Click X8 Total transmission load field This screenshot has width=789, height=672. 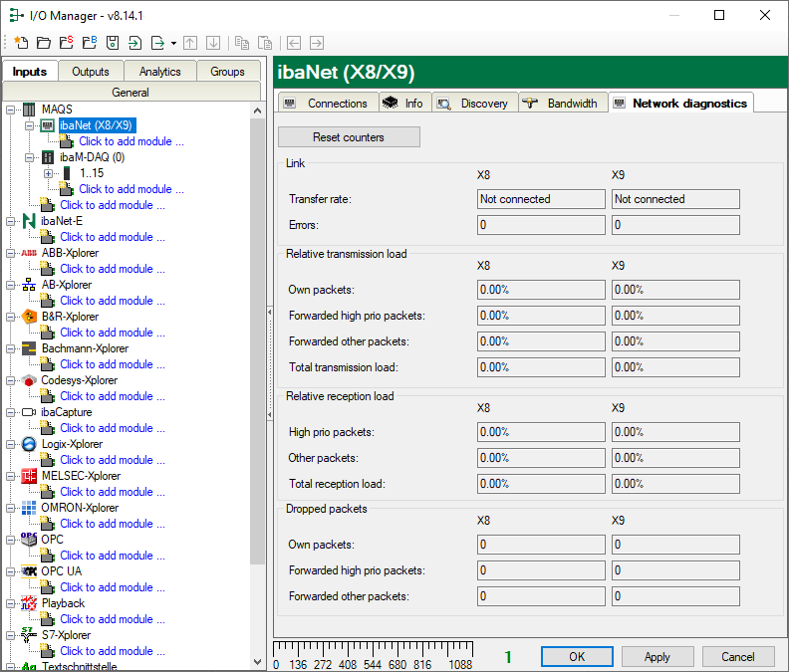point(541,367)
